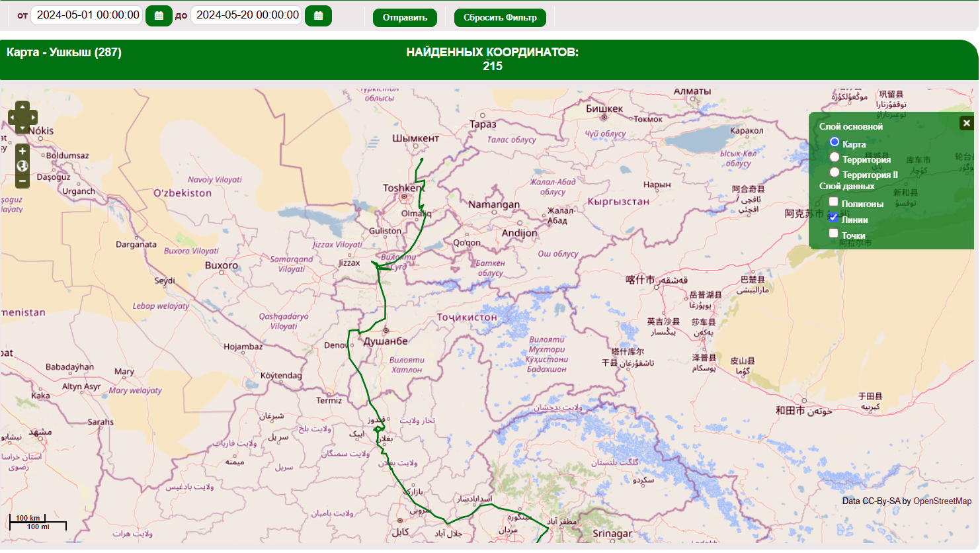The width and height of the screenshot is (980, 553).
Task: Enable the Полигоны data layer
Action: click(833, 201)
